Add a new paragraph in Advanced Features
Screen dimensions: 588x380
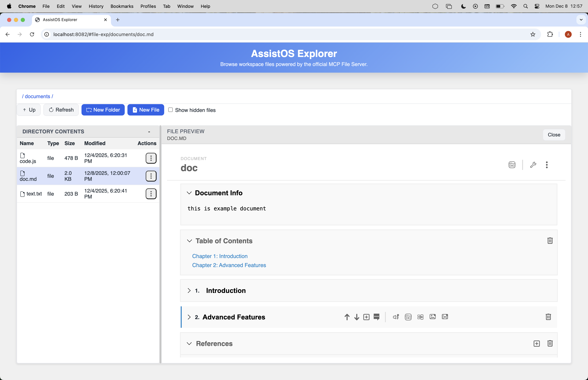point(366,317)
